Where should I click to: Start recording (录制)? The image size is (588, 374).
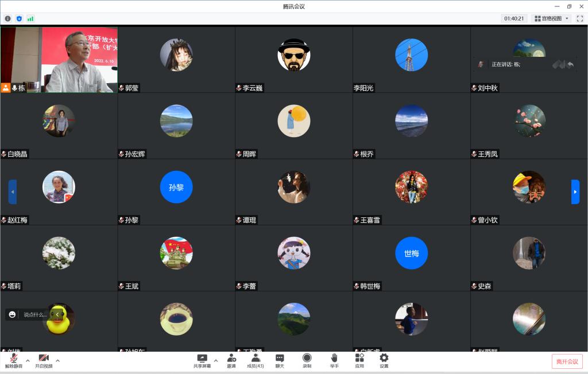click(307, 360)
